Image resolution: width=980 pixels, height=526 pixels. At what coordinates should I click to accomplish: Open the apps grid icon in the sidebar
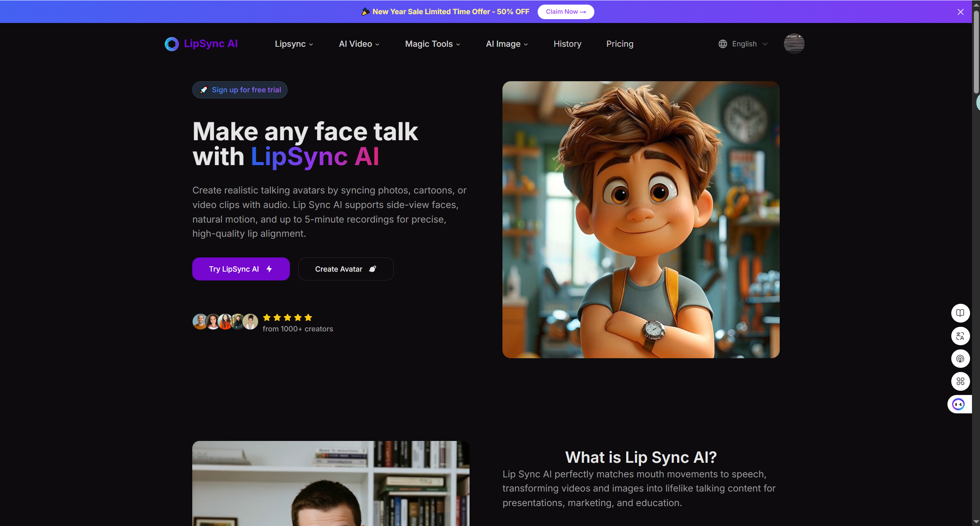tap(960, 381)
